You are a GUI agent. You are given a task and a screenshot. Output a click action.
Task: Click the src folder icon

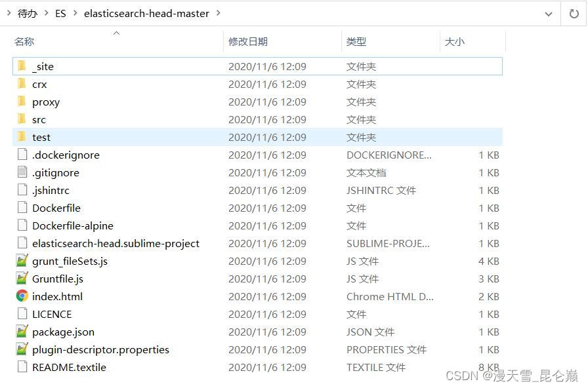pos(22,119)
